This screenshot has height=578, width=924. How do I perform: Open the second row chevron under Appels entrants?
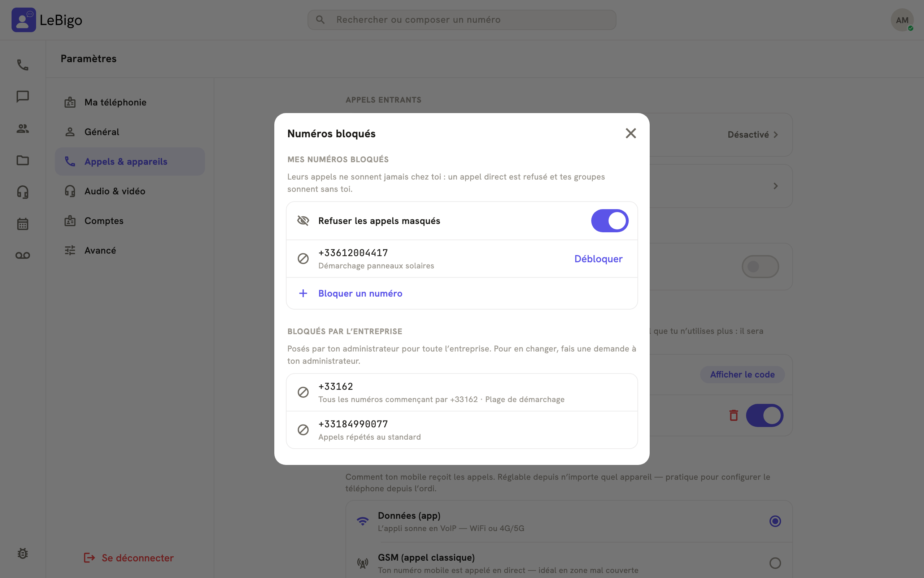[775, 186]
